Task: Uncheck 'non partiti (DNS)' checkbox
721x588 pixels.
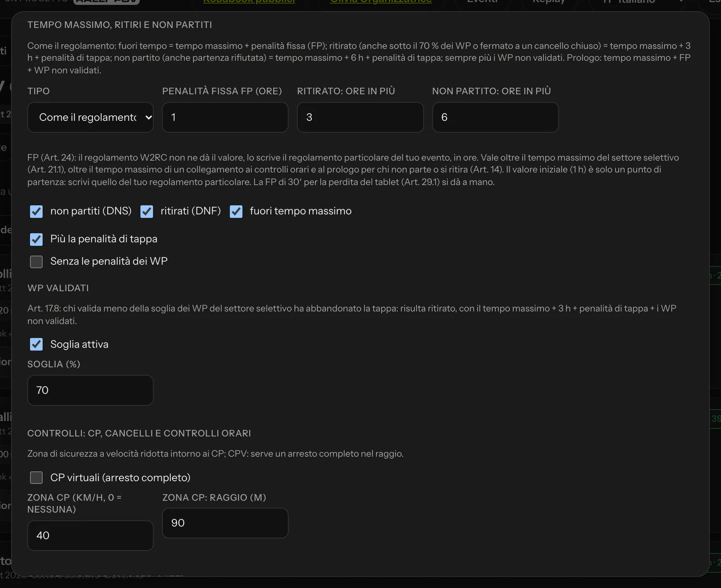Action: click(x=36, y=211)
